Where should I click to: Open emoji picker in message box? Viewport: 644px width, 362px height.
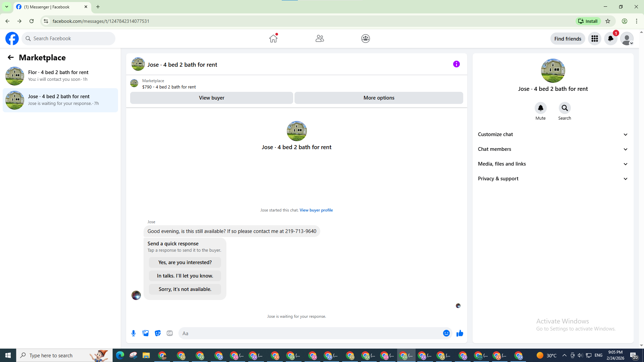coord(446,333)
